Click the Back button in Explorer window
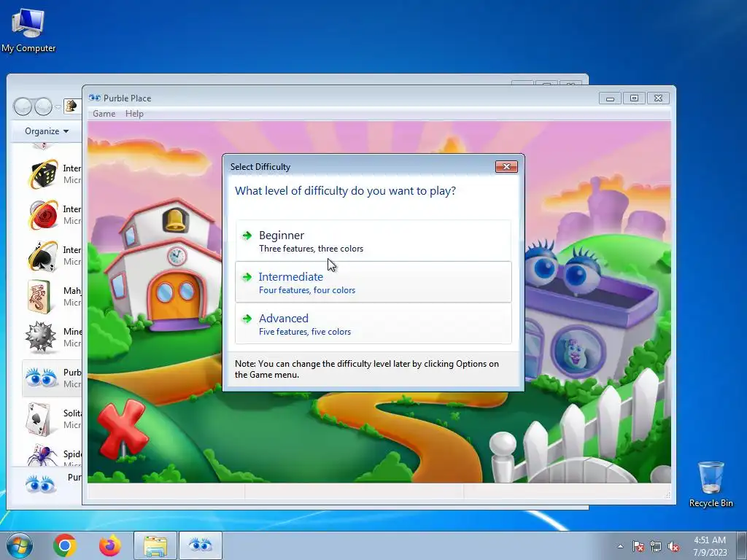Viewport: 747px width, 560px height. coord(23,106)
